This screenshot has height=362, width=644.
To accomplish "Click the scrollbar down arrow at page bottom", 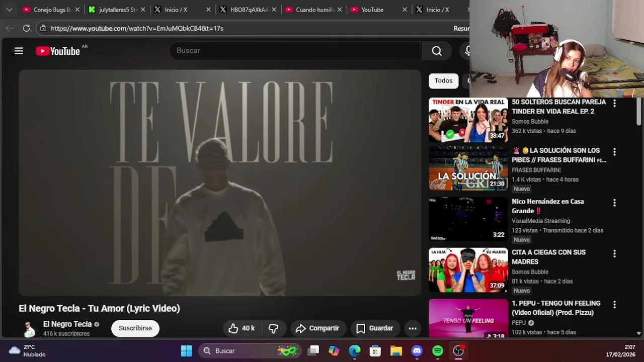I will pos(639,333).
